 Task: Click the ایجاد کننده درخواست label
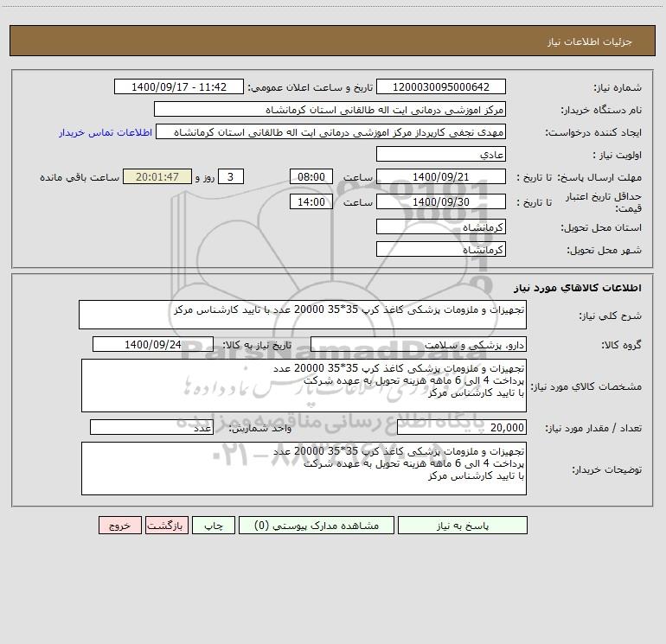593,132
